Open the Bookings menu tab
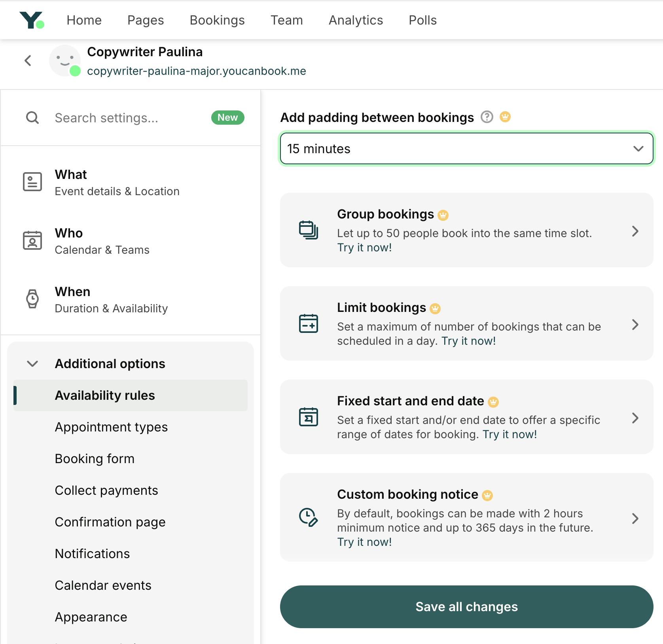663x644 pixels. coord(217,20)
